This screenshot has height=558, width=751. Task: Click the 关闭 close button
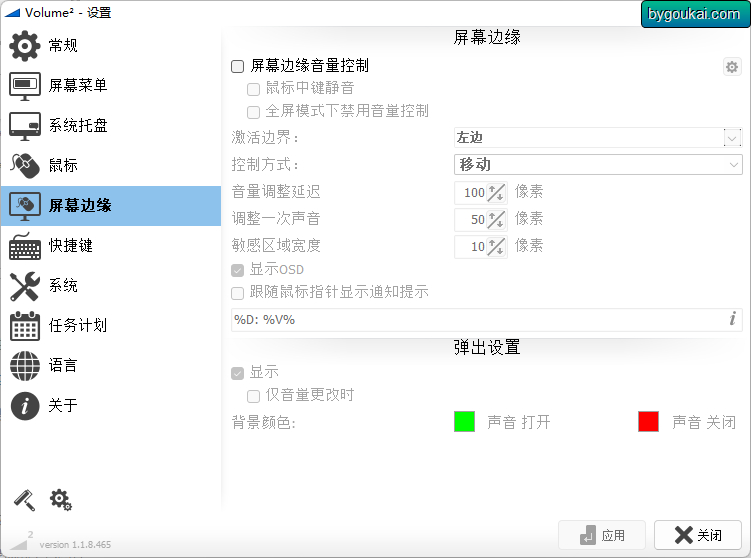[x=698, y=535]
